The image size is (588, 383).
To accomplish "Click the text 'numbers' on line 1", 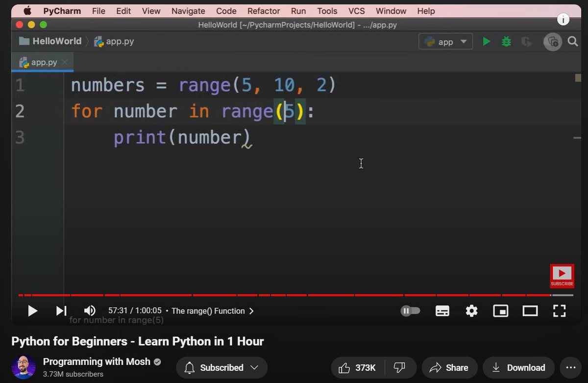I will (108, 85).
